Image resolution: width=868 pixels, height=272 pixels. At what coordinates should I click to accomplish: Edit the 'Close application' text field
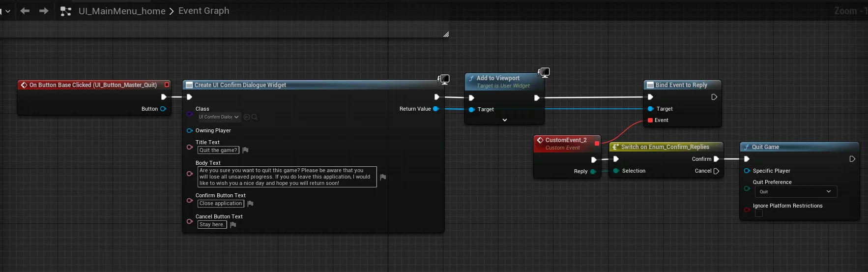point(221,203)
